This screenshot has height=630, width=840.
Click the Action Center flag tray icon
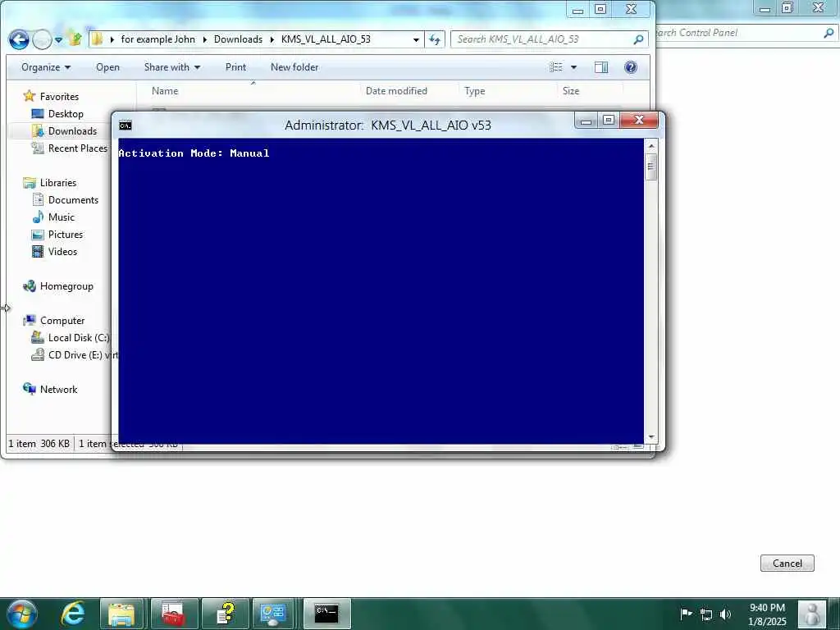[687, 614]
